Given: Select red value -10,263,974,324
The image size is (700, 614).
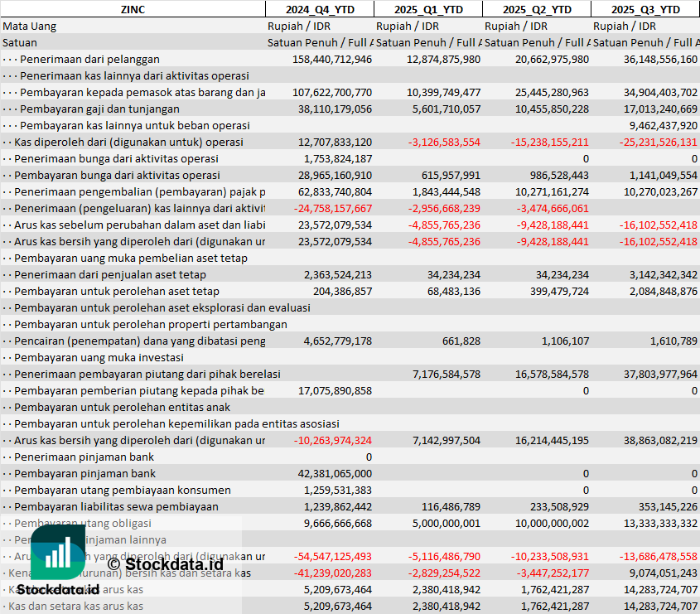Looking at the screenshot, I should 332,440.
